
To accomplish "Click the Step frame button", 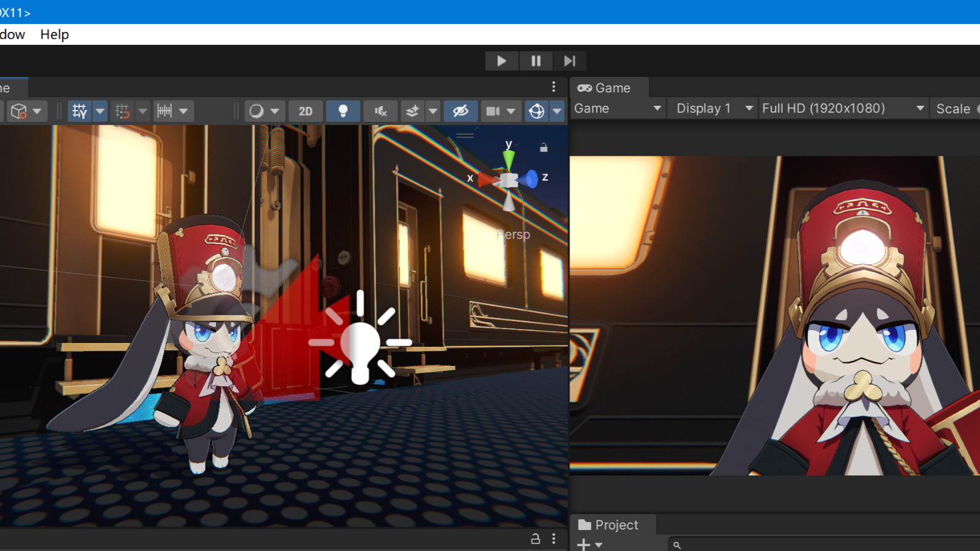I will point(569,61).
